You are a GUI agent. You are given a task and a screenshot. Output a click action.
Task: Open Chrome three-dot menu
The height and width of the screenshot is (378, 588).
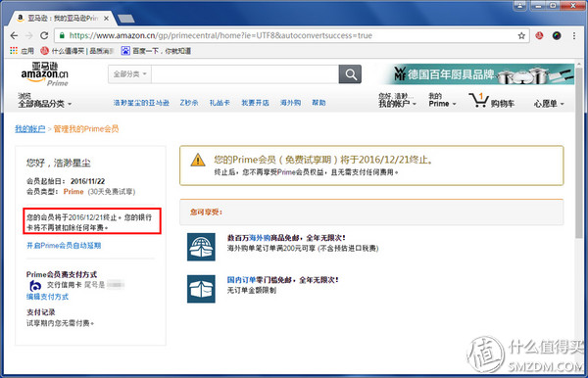click(x=574, y=35)
